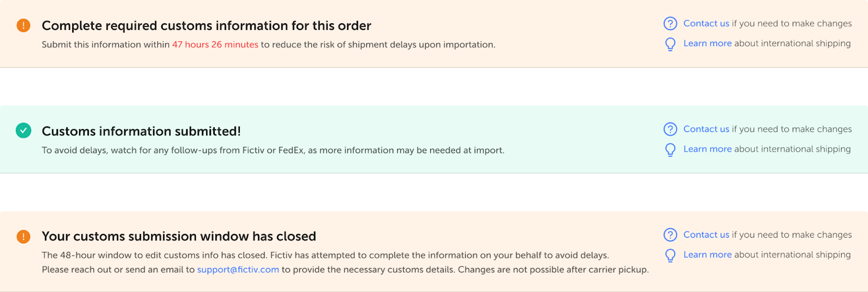The height and width of the screenshot is (292, 868).
Task: Click the 'Complete required customs information for this order' heading
Action: click(x=206, y=26)
